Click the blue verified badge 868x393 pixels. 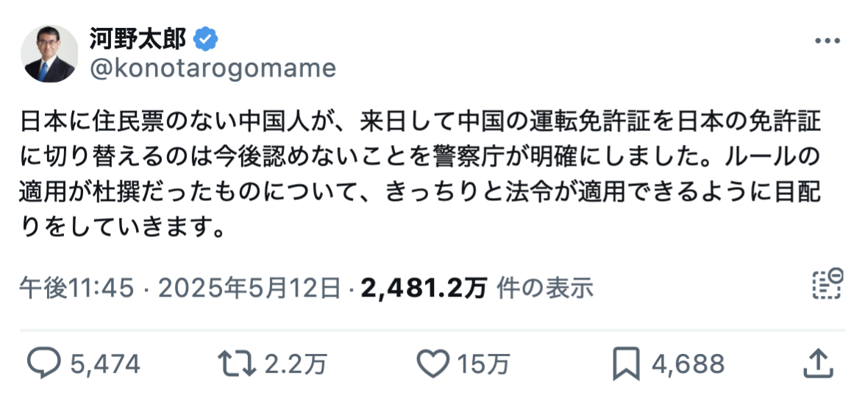pyautogui.click(x=205, y=39)
